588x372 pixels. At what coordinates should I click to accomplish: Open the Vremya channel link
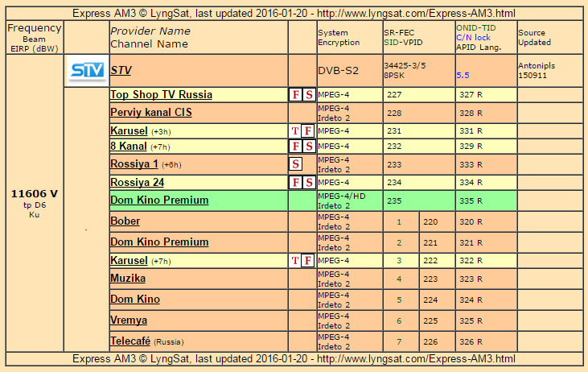[129, 320]
